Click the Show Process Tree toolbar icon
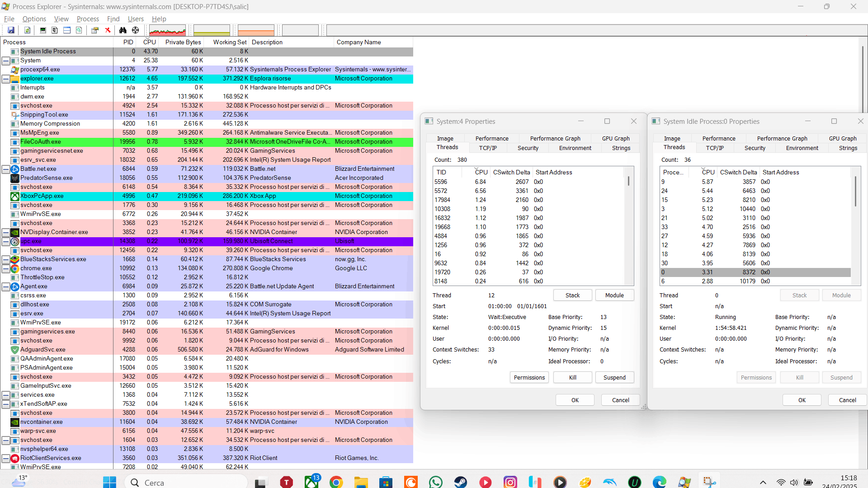This screenshot has width=868, height=488. pos(55,30)
